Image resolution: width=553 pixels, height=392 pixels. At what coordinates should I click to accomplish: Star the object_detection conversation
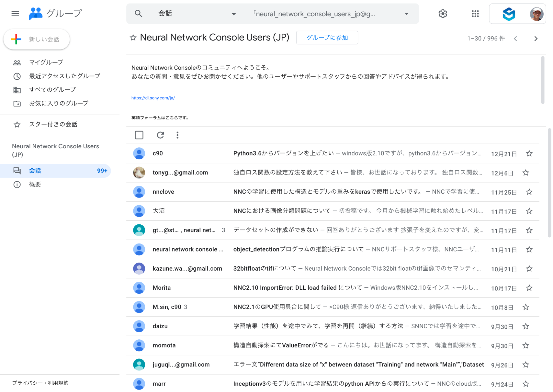(x=529, y=250)
